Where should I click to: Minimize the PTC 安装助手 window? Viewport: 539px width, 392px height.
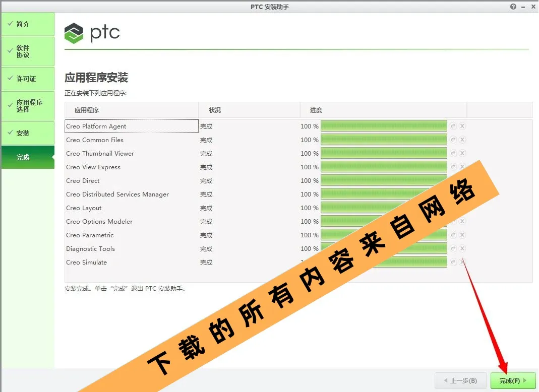point(523,7)
